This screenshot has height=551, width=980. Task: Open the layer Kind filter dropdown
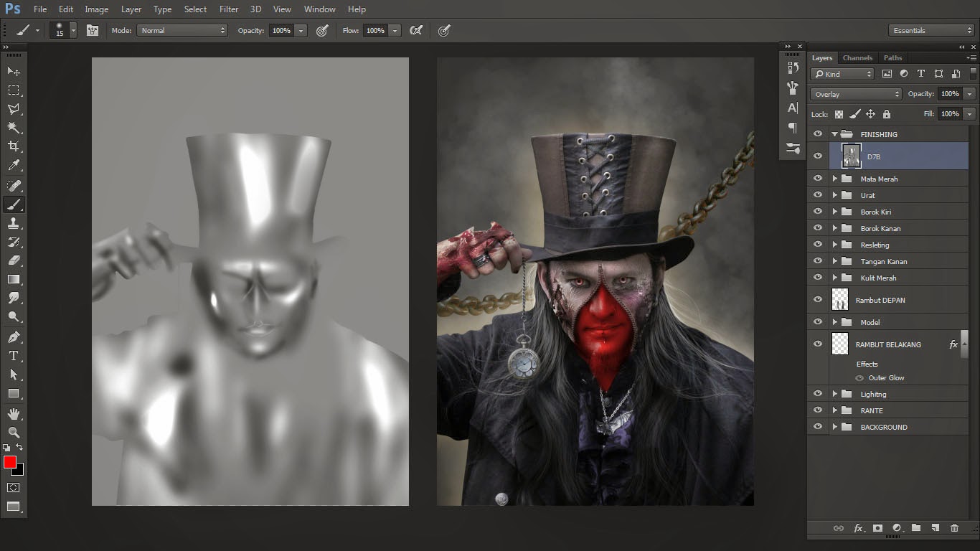pyautogui.click(x=842, y=74)
